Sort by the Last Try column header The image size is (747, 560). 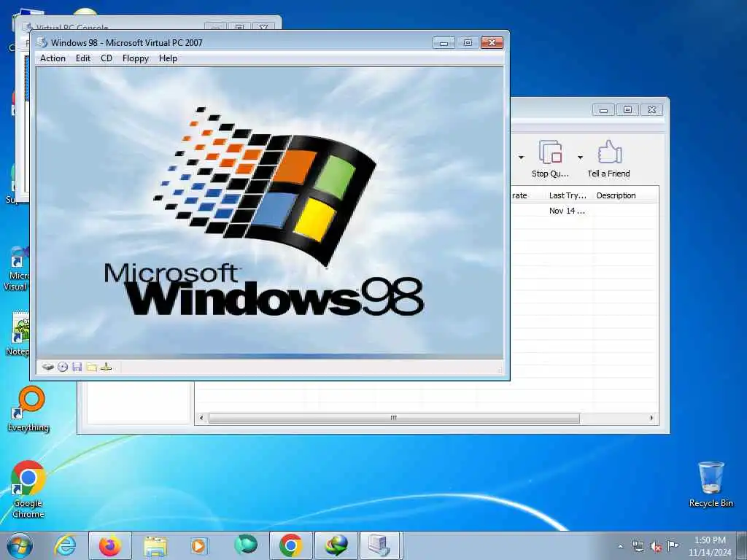click(x=568, y=195)
